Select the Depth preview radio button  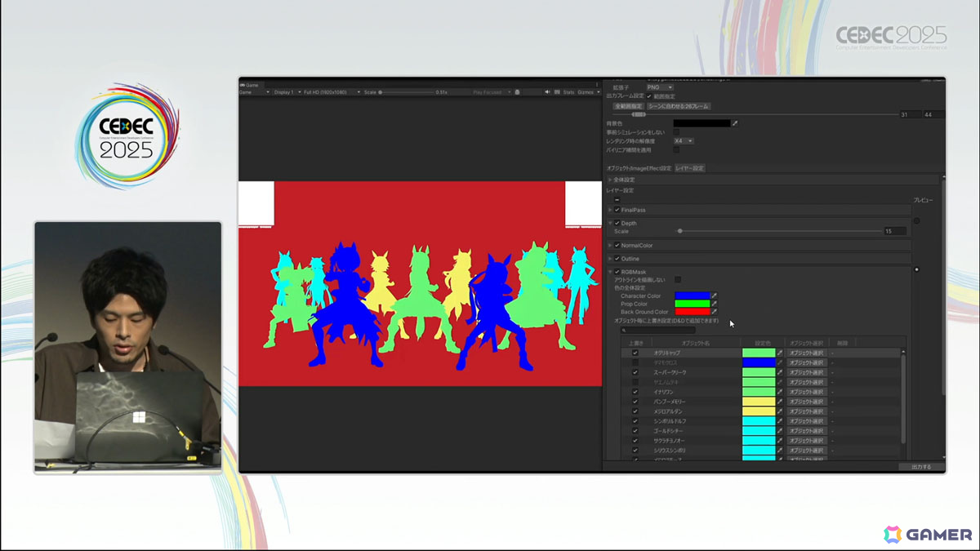[916, 220]
